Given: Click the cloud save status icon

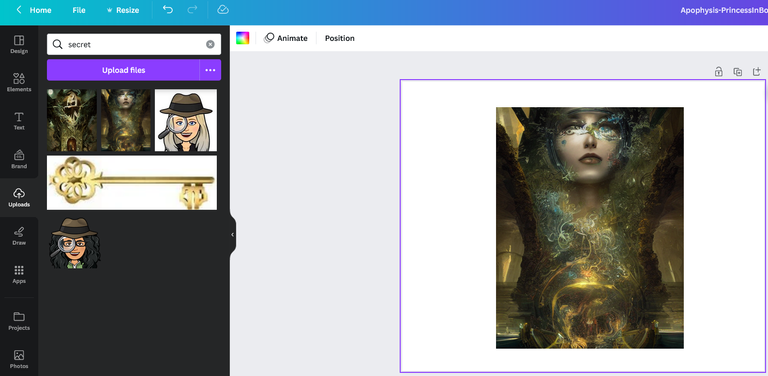Looking at the screenshot, I should 223,10.
